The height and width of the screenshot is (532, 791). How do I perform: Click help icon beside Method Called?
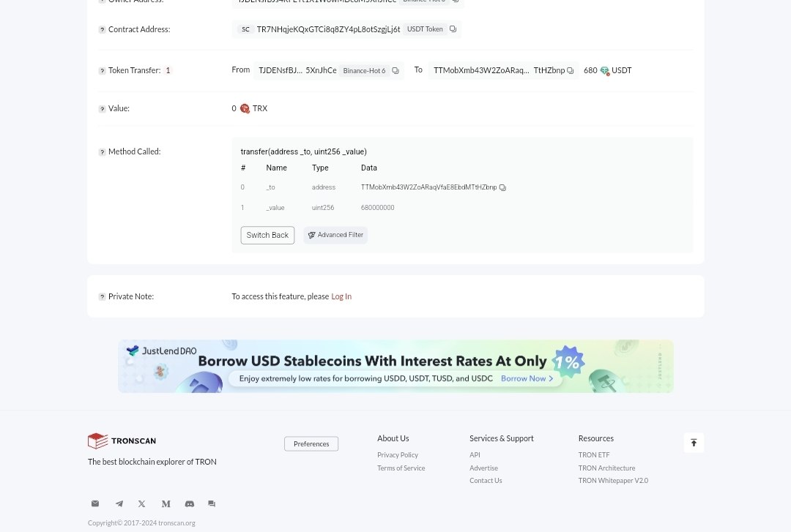[x=103, y=152]
